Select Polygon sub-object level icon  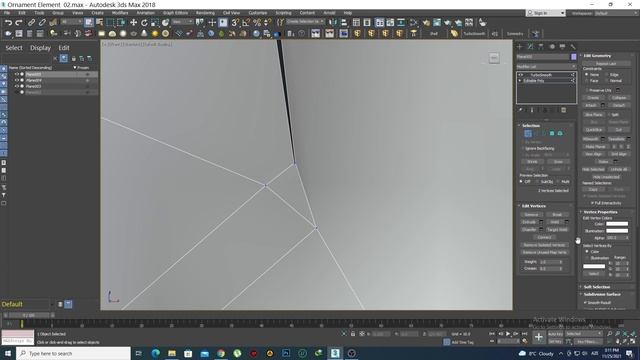tap(552, 133)
